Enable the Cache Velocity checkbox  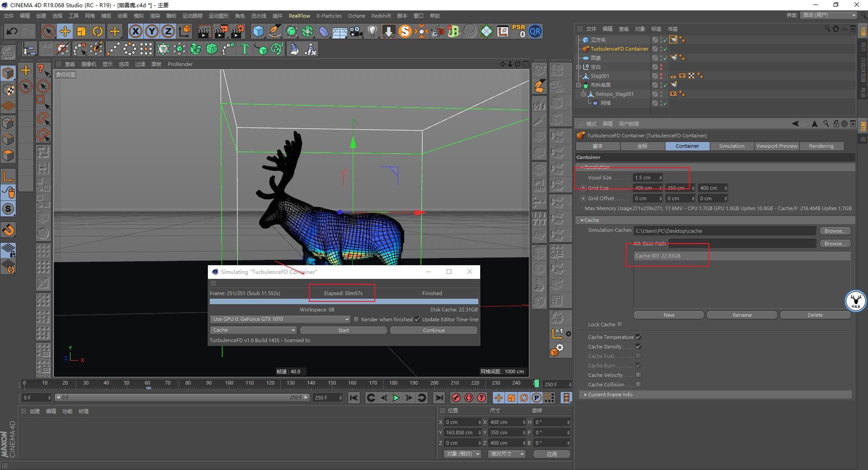(x=638, y=375)
